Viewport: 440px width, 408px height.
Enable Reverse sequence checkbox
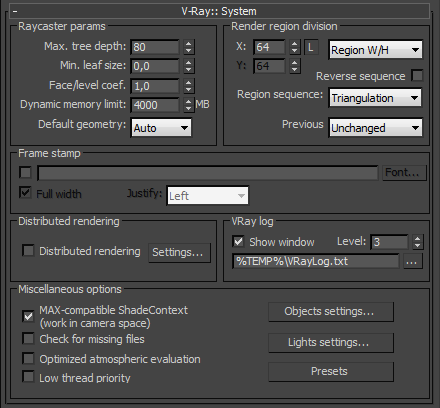(417, 76)
